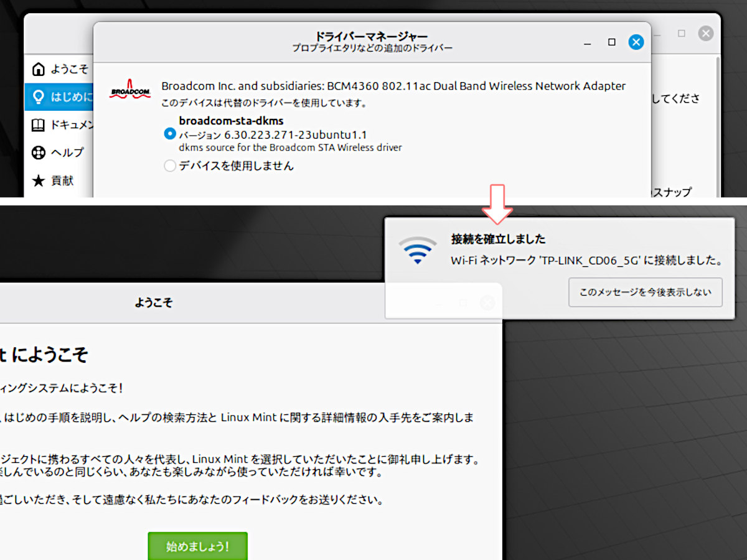Select the lightbulb はじめに sidebar icon
747x560 pixels.
(x=39, y=97)
